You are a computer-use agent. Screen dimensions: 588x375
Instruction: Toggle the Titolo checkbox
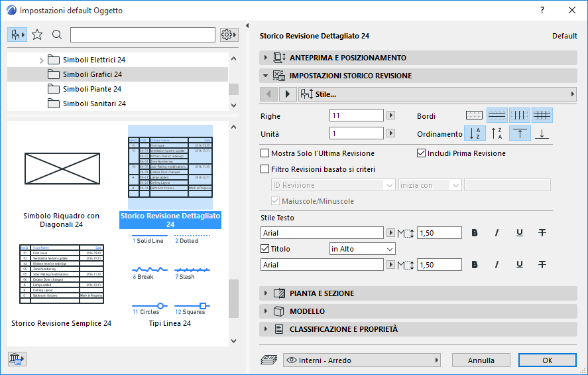[266, 249]
